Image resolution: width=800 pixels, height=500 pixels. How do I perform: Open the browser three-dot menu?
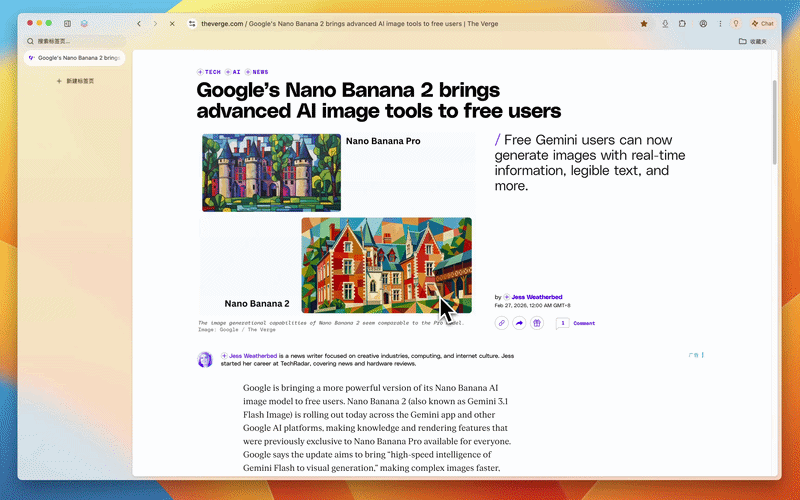click(721, 23)
